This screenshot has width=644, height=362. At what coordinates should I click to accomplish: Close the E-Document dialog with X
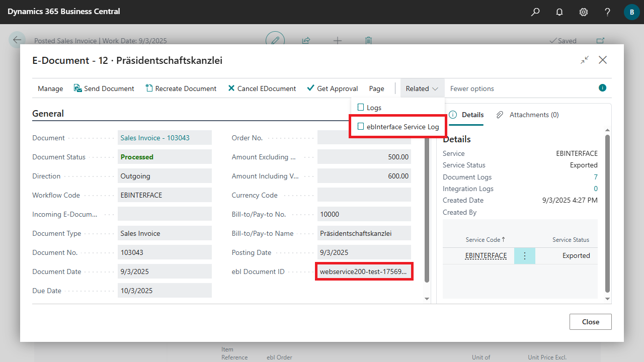tap(603, 60)
